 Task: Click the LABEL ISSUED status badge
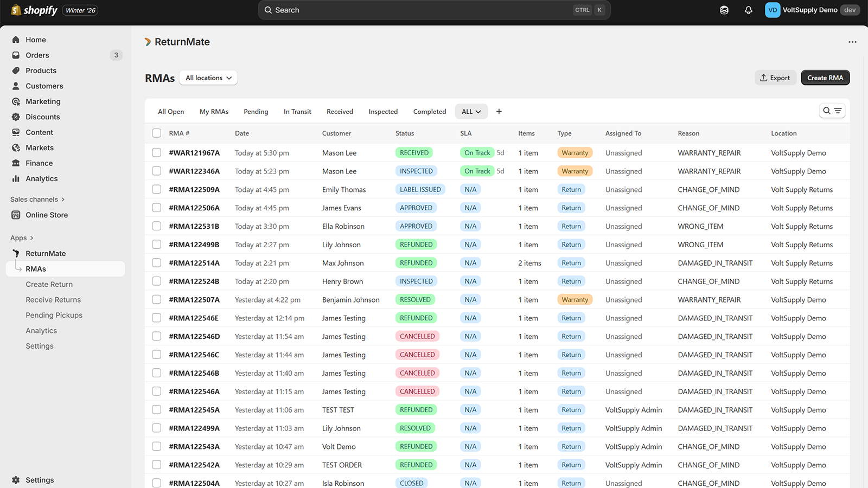[x=420, y=189]
